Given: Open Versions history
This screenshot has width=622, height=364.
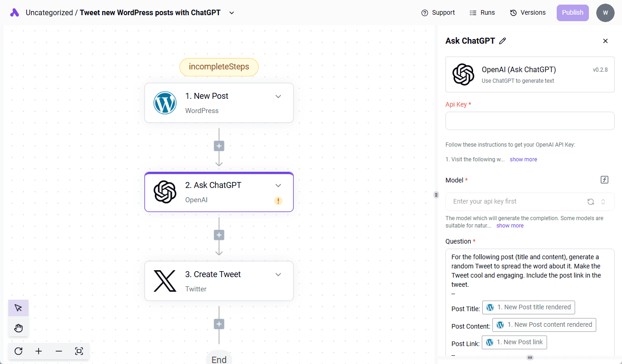Looking at the screenshot, I should (x=528, y=13).
